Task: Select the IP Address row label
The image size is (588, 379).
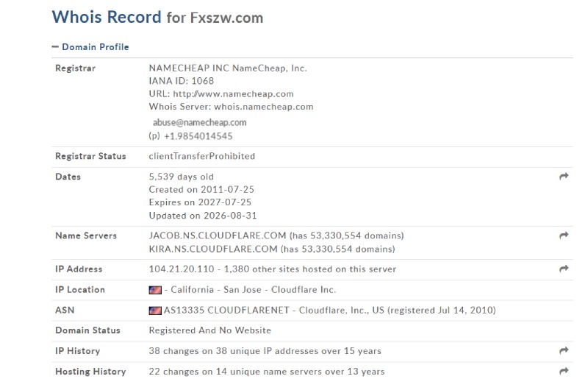Action: (79, 269)
